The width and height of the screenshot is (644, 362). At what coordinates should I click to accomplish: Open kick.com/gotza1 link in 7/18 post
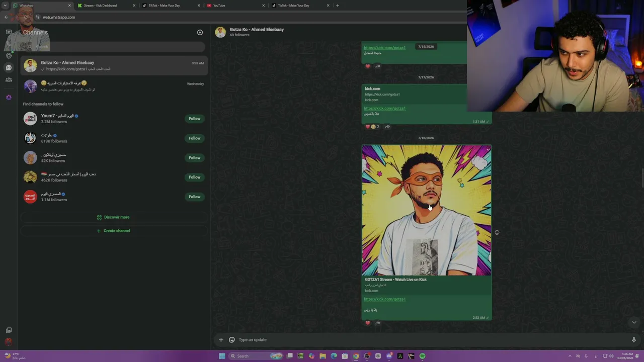[385, 299]
